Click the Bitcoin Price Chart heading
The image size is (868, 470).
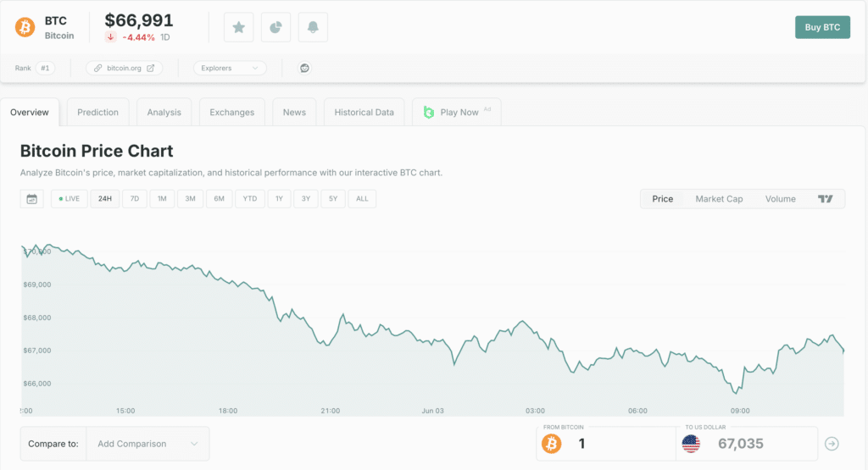point(97,151)
